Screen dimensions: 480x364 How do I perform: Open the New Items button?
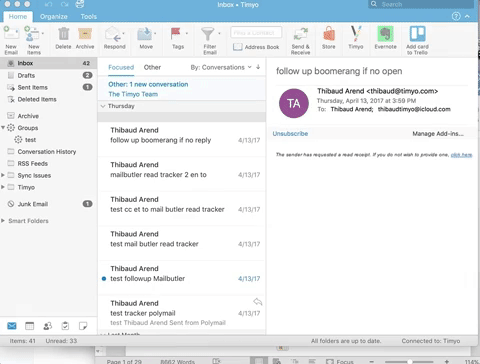point(33,40)
